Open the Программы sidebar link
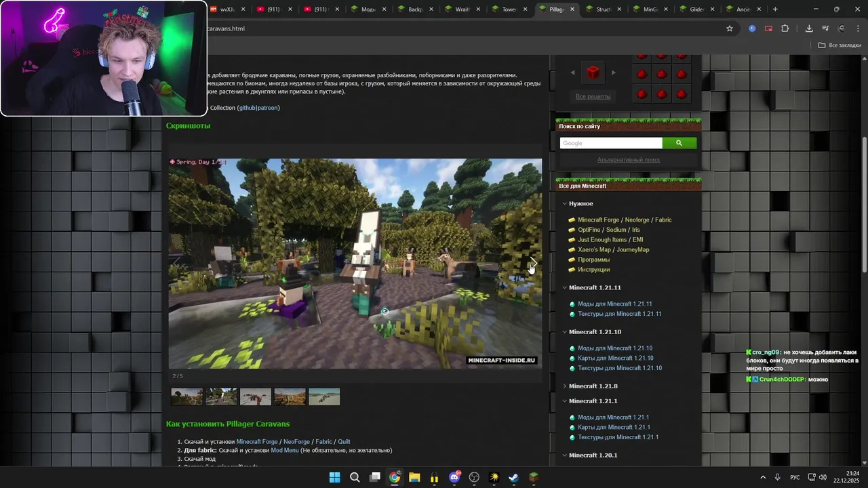The width and height of the screenshot is (868, 488). 593,260
